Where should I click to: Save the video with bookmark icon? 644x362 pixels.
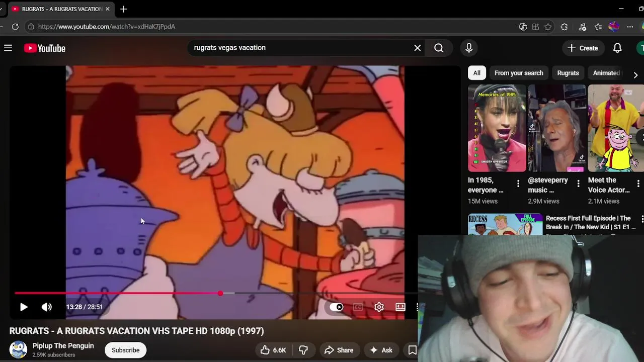click(412, 350)
